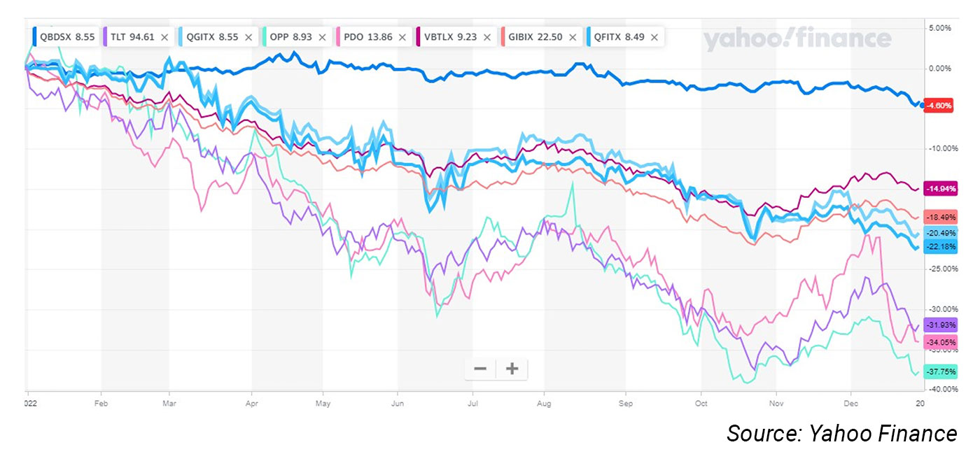The height and width of the screenshot is (468, 980).
Task: Zoom in with the plus button
Action: (512, 369)
